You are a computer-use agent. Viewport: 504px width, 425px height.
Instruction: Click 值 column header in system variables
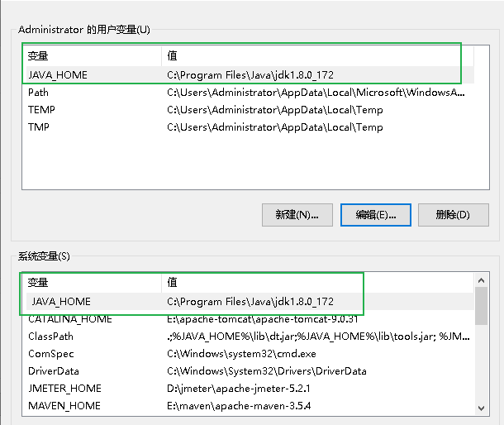(317, 283)
